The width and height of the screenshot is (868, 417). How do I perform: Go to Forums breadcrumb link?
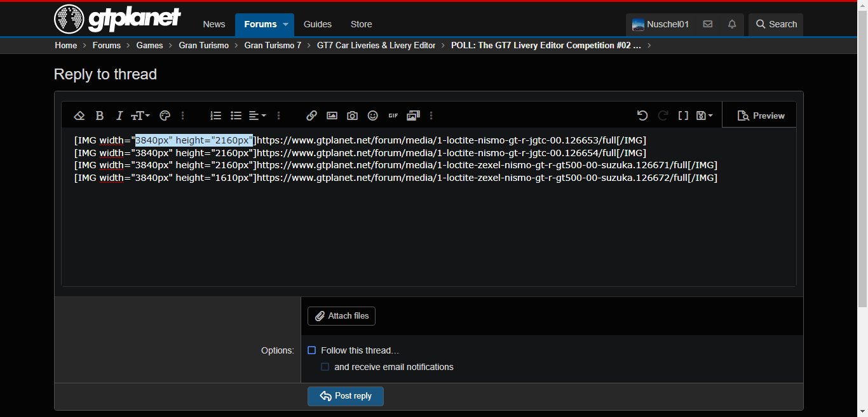pyautogui.click(x=107, y=45)
